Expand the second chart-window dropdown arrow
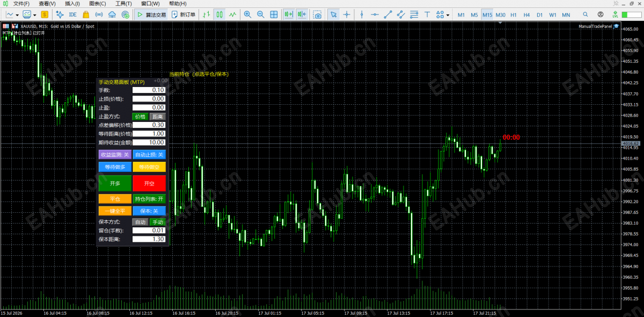The width and height of the screenshot is (644, 317). [35, 15]
